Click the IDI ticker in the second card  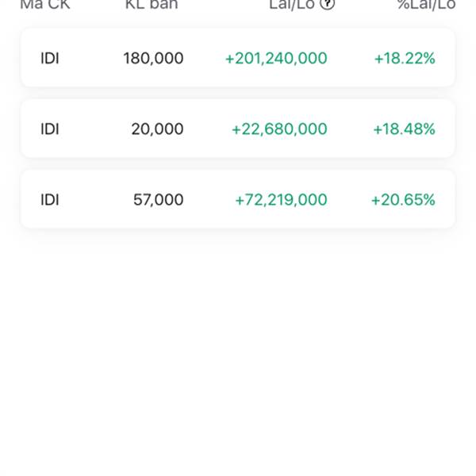coord(50,129)
